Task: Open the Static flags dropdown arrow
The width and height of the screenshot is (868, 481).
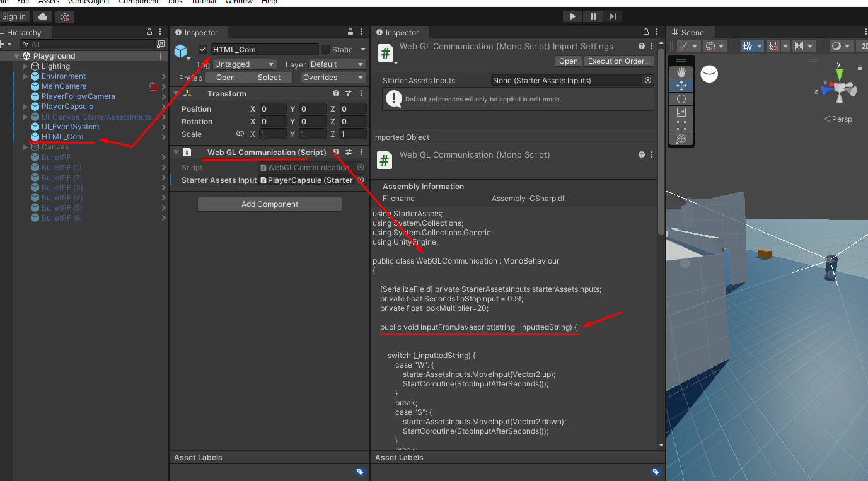Action: point(363,49)
